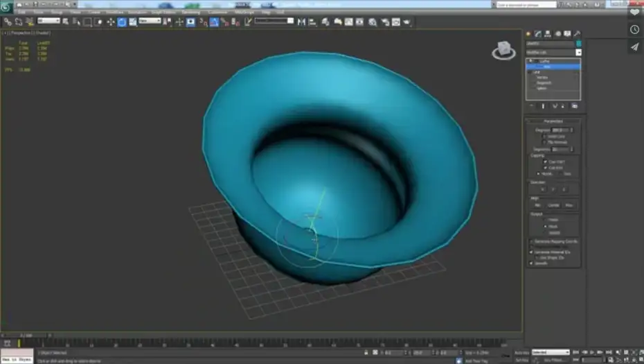
Task: Toggle the Smooth checkbox
Action: (x=531, y=263)
